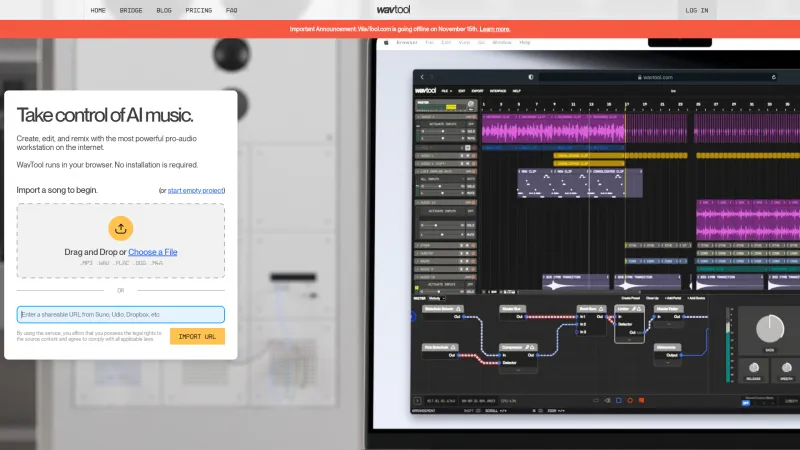Viewport: 800px width, 450px height.
Task: Expand the Master Fader node chevron
Action: tap(669, 324)
